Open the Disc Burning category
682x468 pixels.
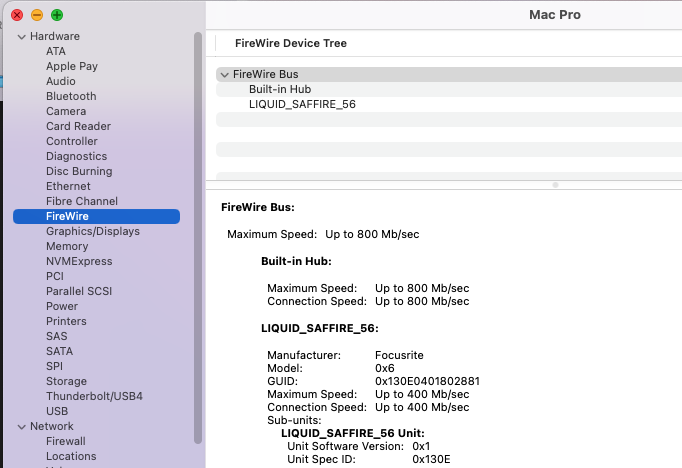click(79, 171)
